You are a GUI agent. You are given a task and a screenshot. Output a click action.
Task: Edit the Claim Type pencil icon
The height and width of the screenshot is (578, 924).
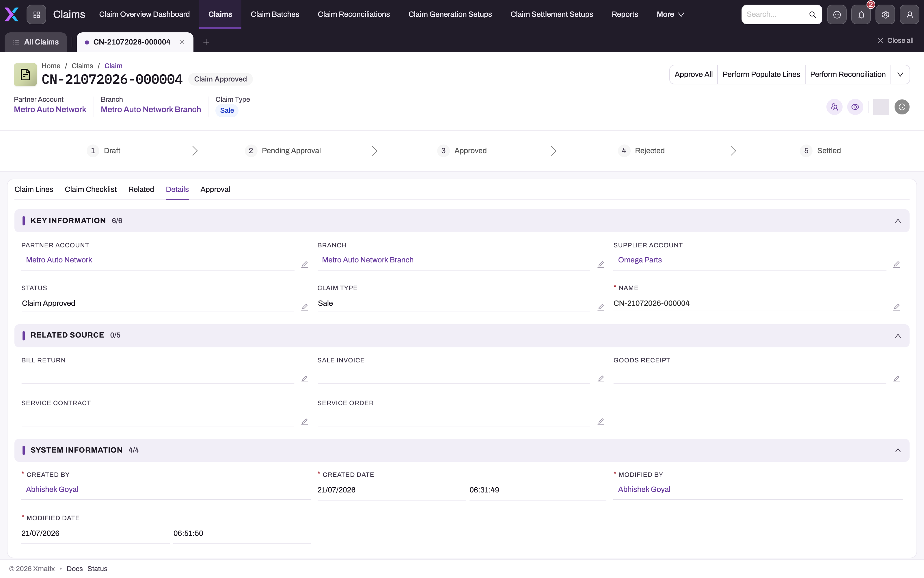click(x=601, y=307)
